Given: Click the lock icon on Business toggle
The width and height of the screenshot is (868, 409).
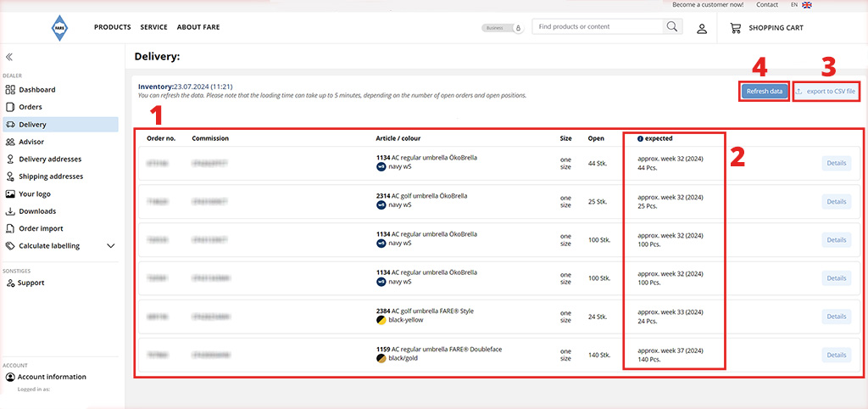Looking at the screenshot, I should pyautogui.click(x=518, y=28).
